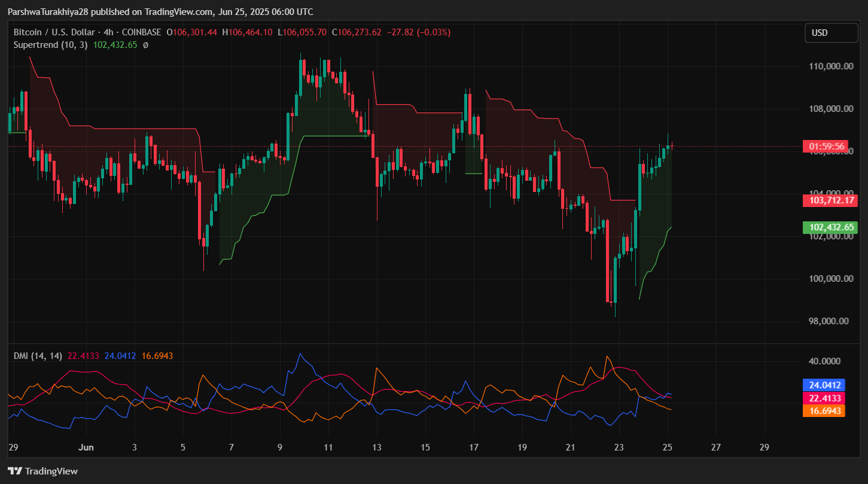The width and height of the screenshot is (868, 484).
Task: Click the blue 24.0412 DMI axis label
Action: (824, 385)
